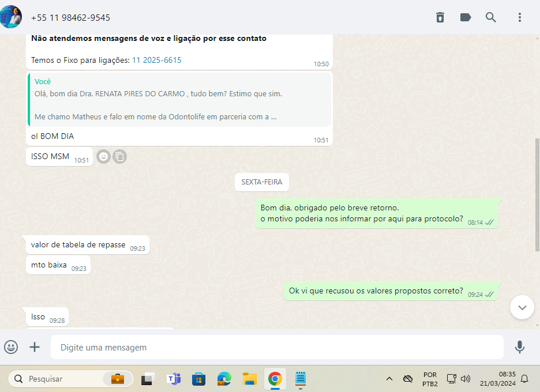540x392 pixels.
Task: Open the three-dot chat options menu
Action: (520, 17)
